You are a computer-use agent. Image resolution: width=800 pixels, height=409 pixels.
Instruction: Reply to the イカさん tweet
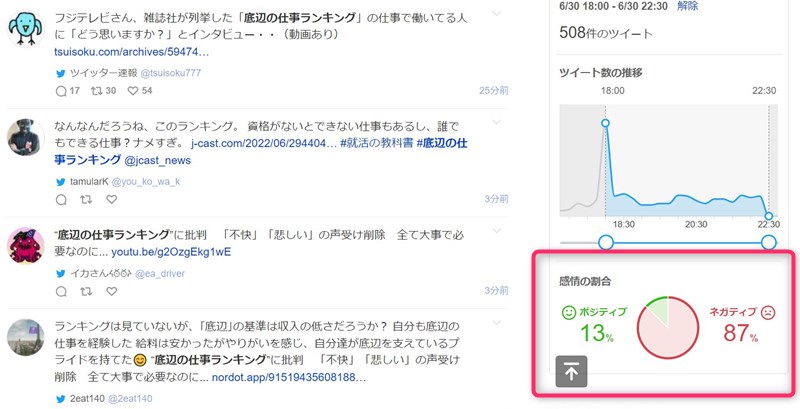coord(61,292)
